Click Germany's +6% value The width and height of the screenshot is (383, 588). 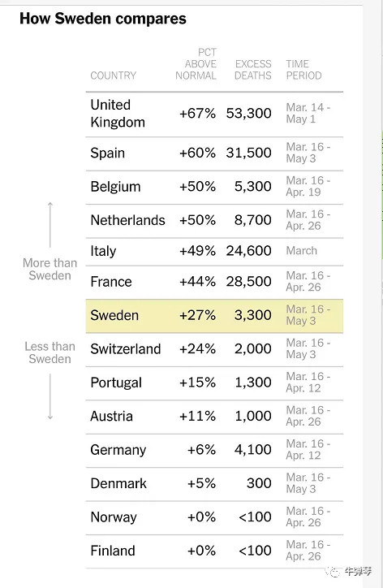(x=201, y=450)
